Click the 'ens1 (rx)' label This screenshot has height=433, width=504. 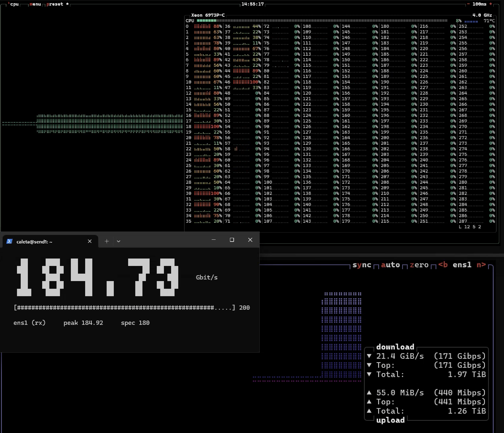(x=29, y=323)
